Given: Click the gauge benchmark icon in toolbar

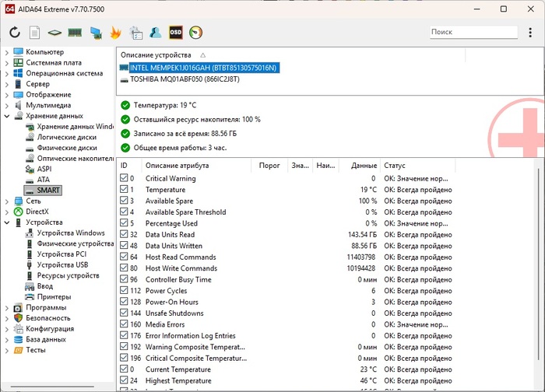Looking at the screenshot, I should coord(196,33).
